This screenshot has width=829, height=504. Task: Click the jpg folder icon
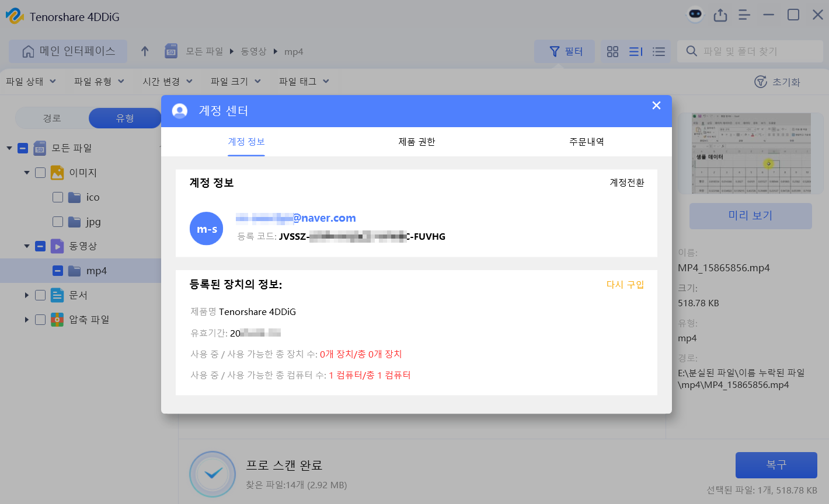coord(74,222)
